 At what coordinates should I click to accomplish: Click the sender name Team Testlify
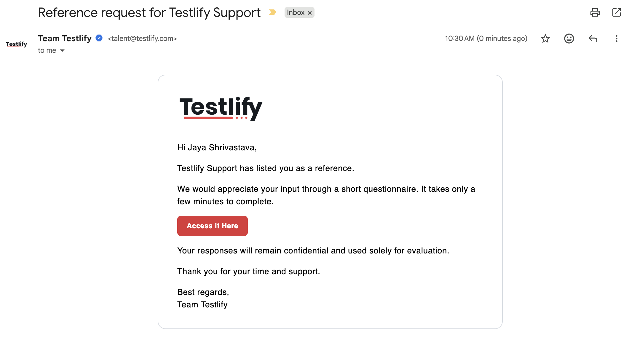(x=65, y=38)
